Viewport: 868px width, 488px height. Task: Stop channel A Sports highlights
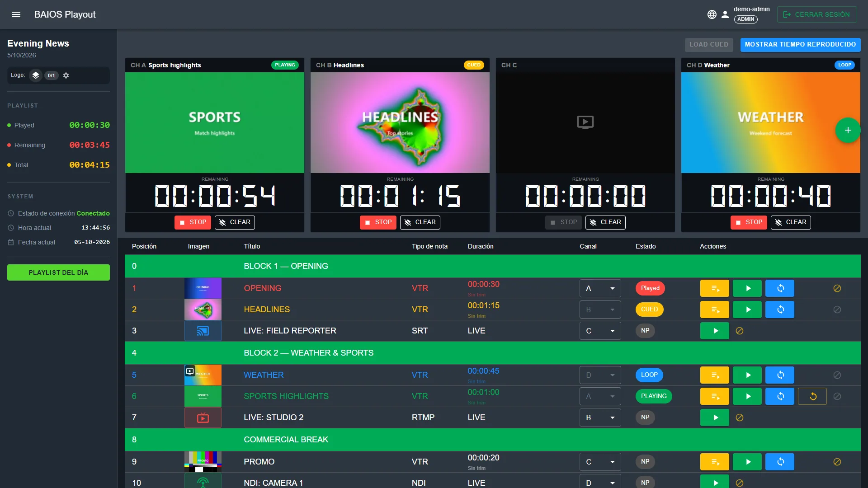[193, 222]
